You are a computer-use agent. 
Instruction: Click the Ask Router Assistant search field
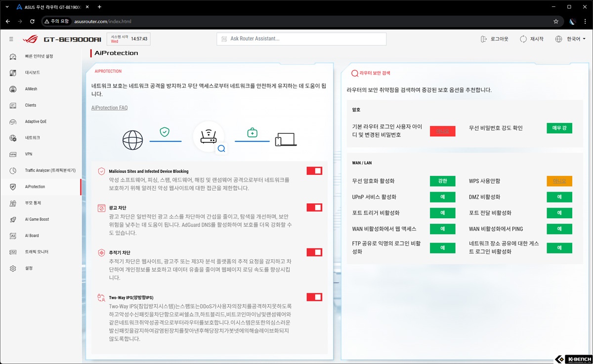click(x=301, y=39)
